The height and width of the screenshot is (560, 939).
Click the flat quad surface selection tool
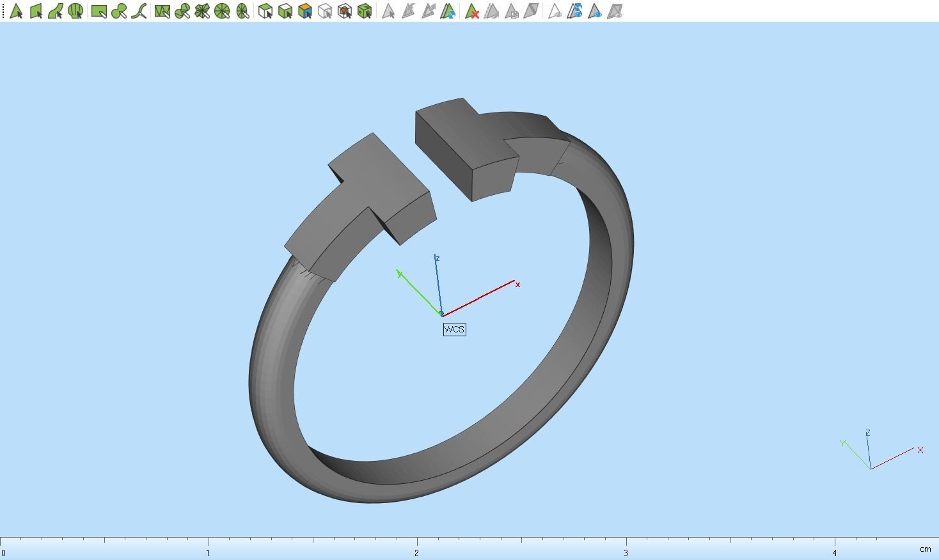click(x=36, y=11)
